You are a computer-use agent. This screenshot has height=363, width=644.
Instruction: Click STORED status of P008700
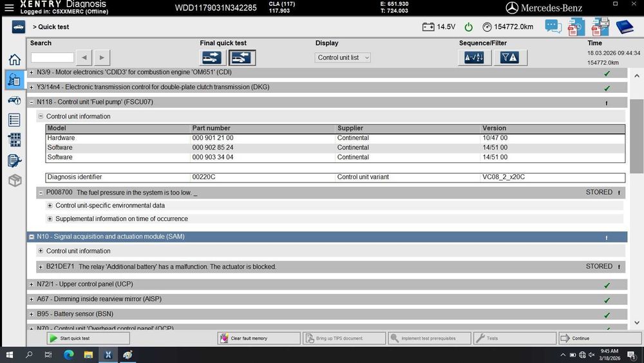coord(599,192)
